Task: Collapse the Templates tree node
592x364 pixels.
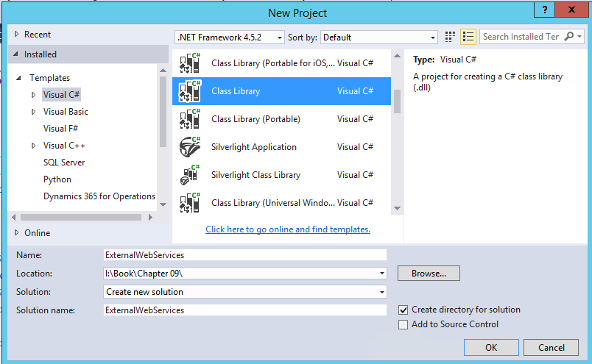Action: click(18, 78)
